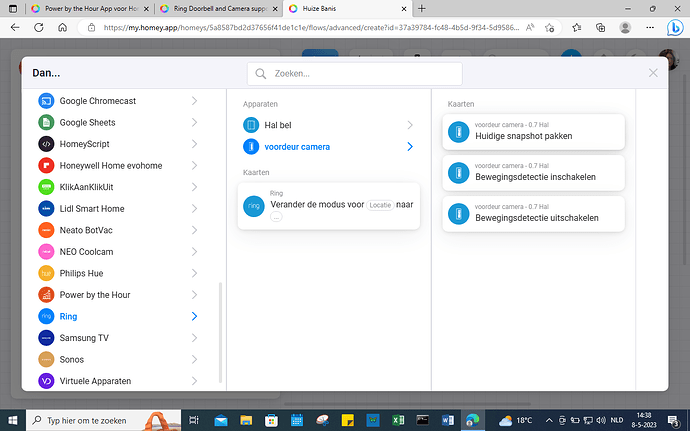Expand Sonos chevron arrow
690x431 pixels.
click(x=195, y=359)
